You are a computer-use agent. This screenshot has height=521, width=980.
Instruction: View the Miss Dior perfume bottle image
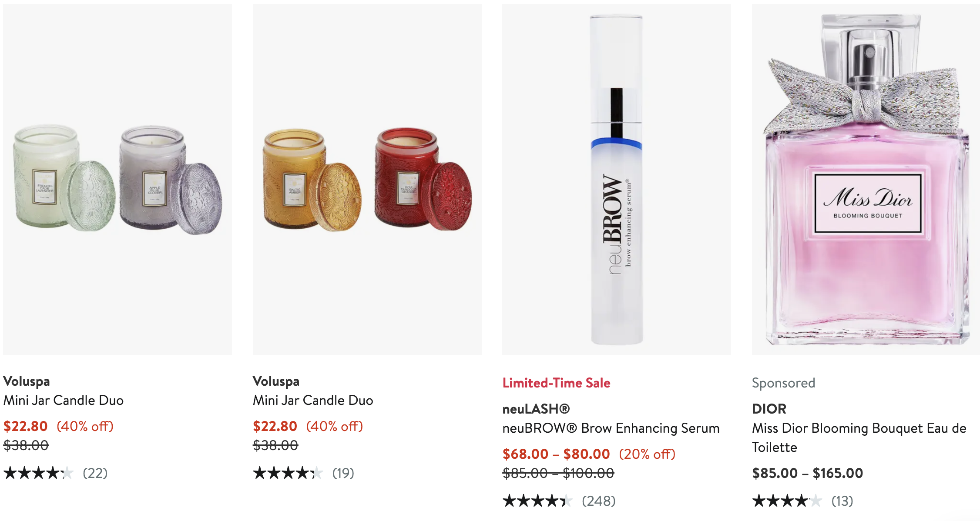click(x=866, y=180)
